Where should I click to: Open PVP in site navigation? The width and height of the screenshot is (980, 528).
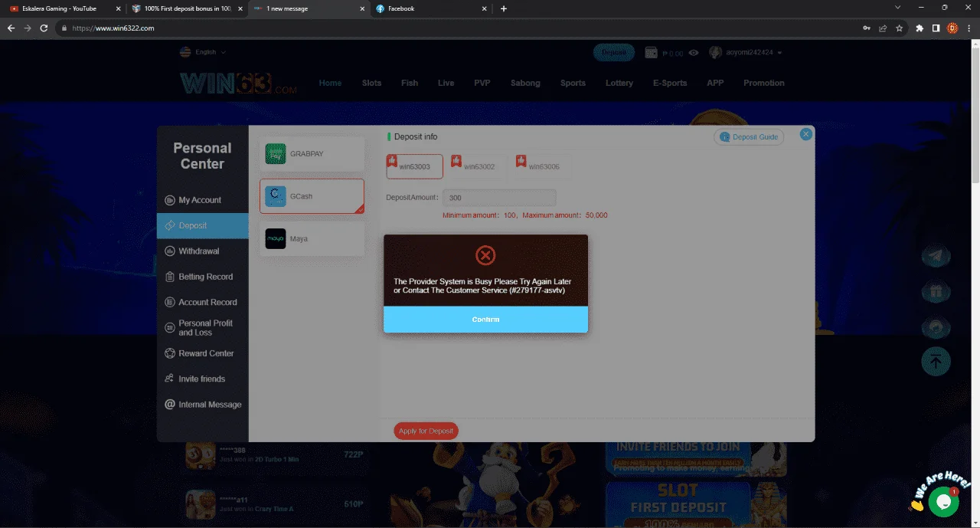click(482, 83)
